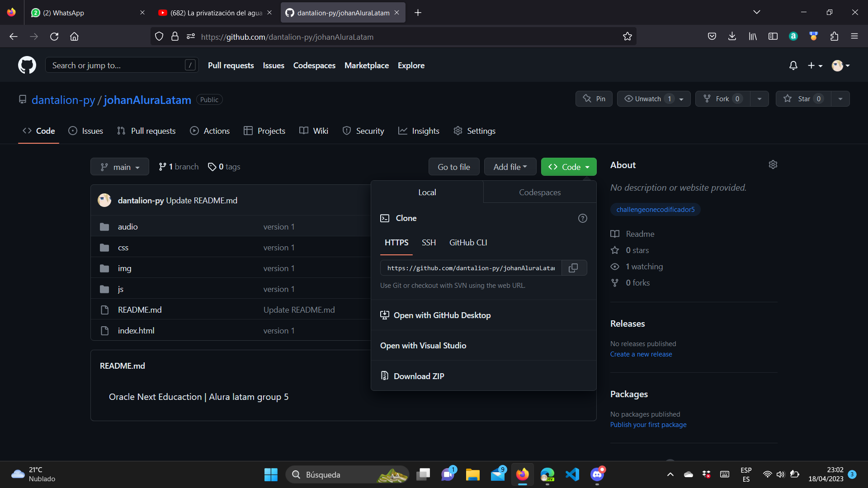The image size is (868, 488).
Task: Select the HTTPS clone URL field
Action: tap(471, 268)
